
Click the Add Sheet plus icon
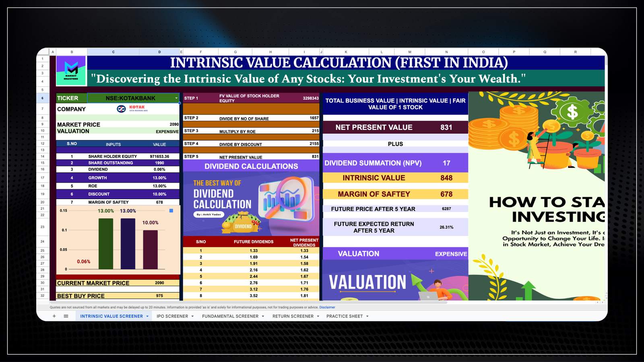(x=54, y=316)
